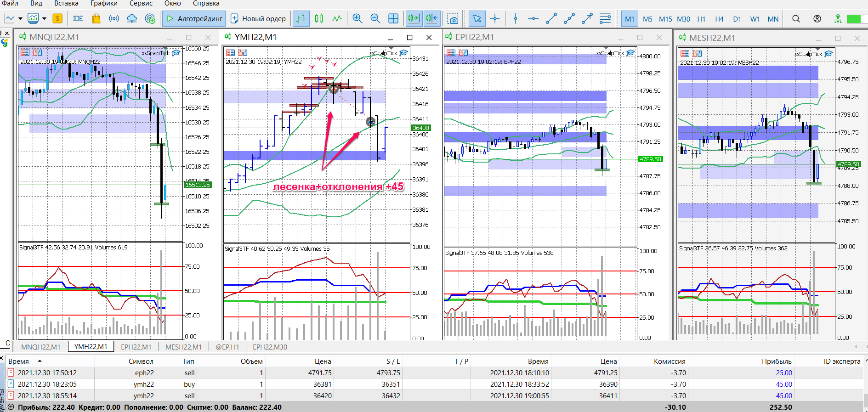Switch to the EPH22,M30 chart tab
This screenshot has width=868, height=412.
(x=270, y=347)
